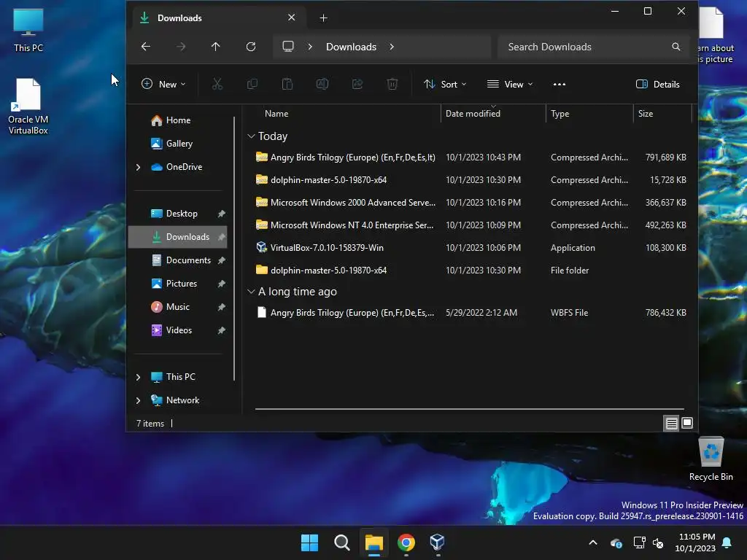Click chevron after Downloads in address bar

coord(392,47)
